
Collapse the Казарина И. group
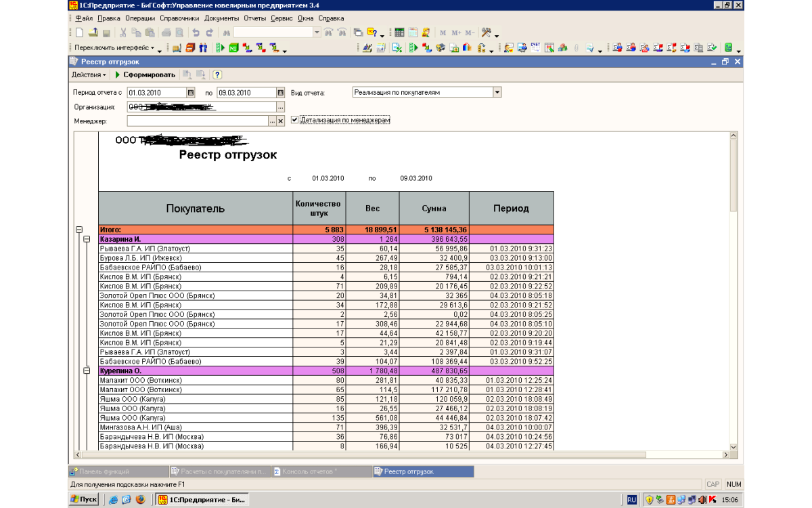[x=87, y=239]
